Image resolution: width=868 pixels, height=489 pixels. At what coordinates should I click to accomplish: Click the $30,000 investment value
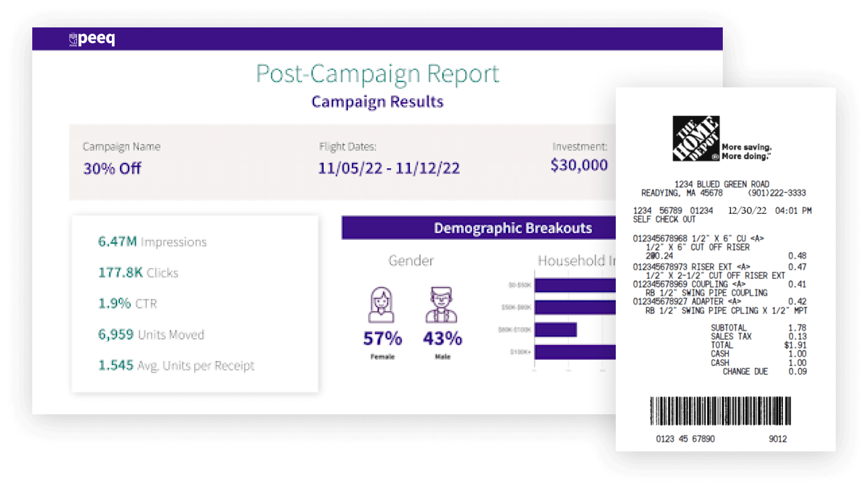click(x=579, y=165)
